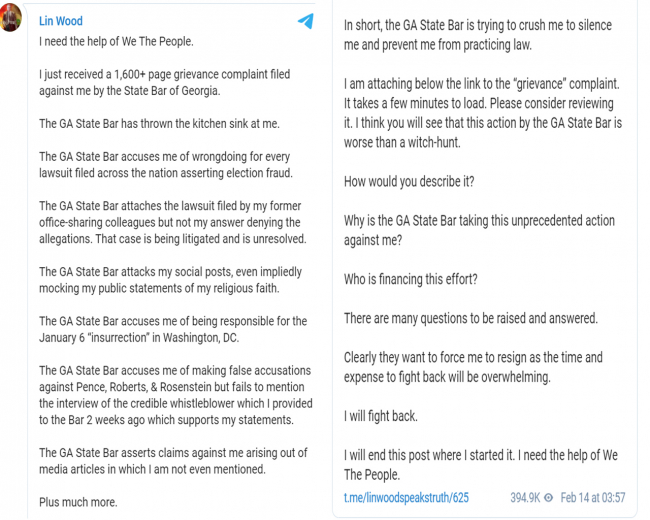Click the paragraph about election fraud lawsuits
Image resolution: width=650 pixels, height=520 pixels.
[166, 165]
